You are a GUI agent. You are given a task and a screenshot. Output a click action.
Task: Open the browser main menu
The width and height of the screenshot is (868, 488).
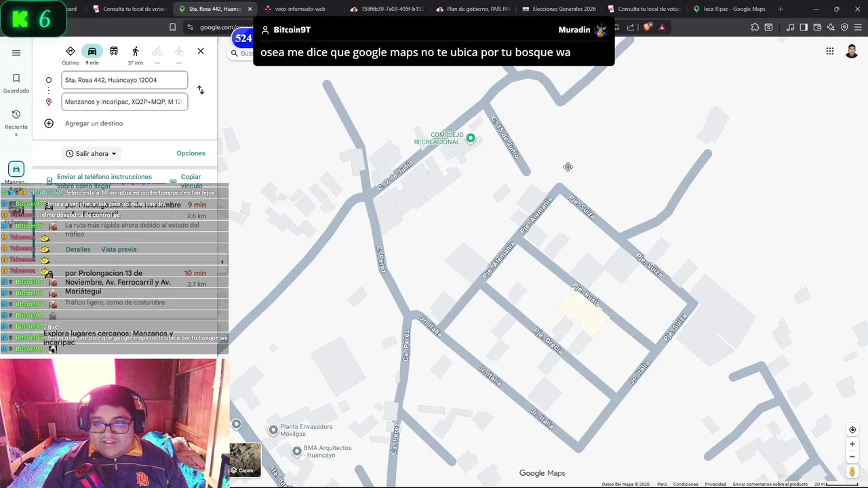tap(858, 27)
